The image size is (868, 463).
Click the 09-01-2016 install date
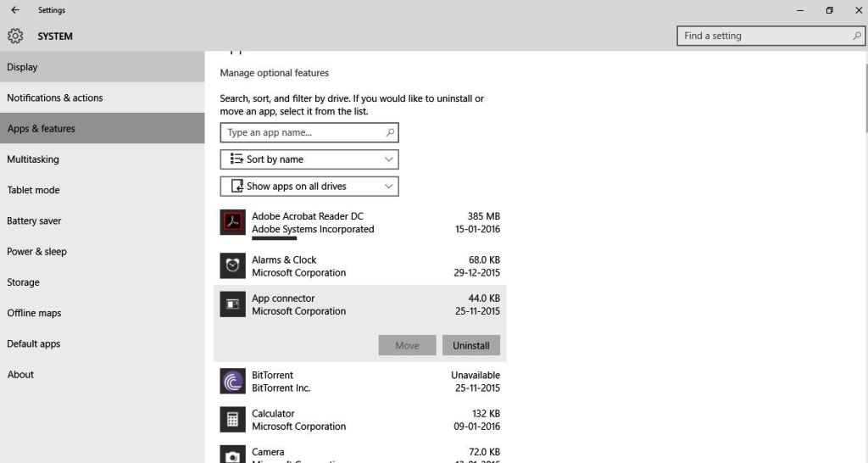pyautogui.click(x=476, y=427)
